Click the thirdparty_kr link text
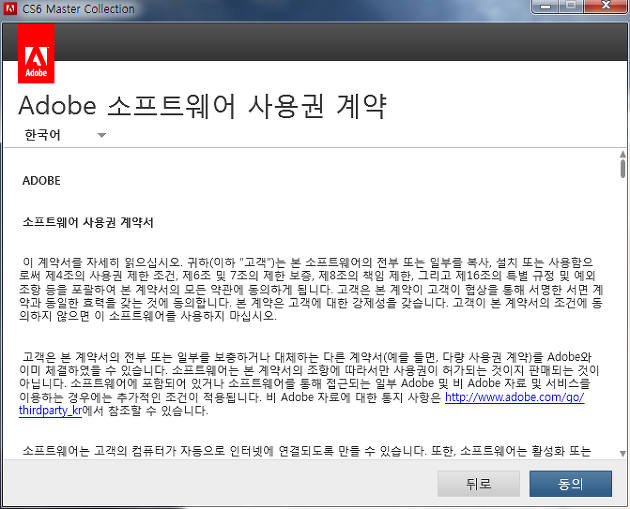This screenshot has height=509, width=630. (x=50, y=411)
